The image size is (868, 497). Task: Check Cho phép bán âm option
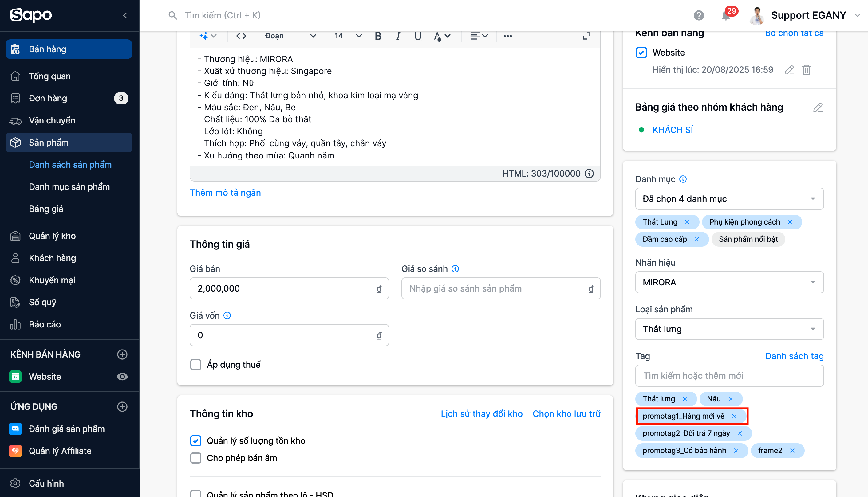point(196,458)
